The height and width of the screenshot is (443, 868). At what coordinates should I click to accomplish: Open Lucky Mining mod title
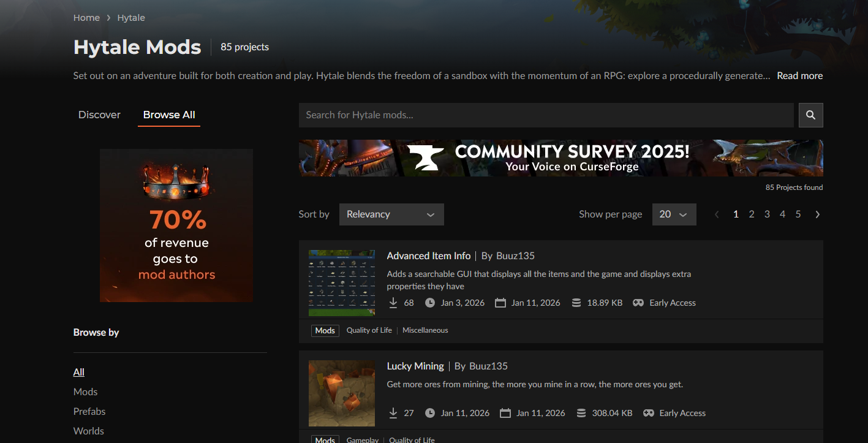[415, 366]
